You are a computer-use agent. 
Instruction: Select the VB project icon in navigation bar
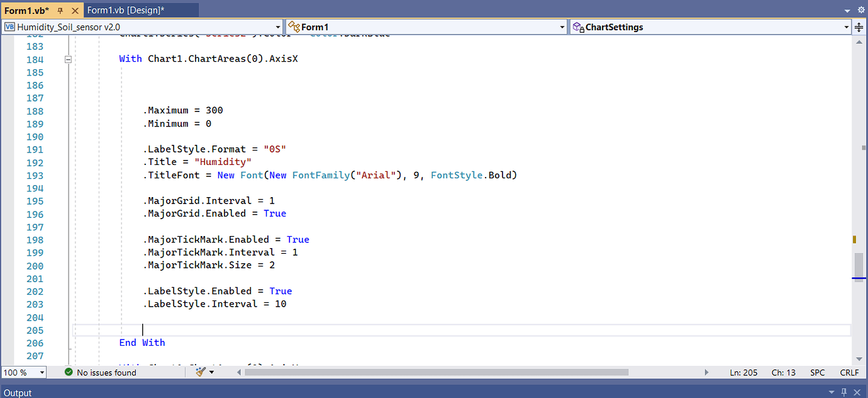pos(9,26)
